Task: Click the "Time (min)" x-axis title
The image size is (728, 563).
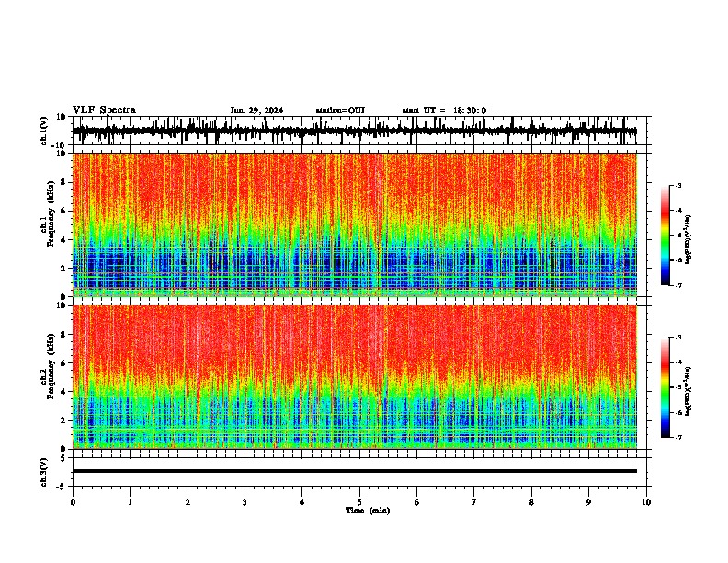Action: click(368, 511)
